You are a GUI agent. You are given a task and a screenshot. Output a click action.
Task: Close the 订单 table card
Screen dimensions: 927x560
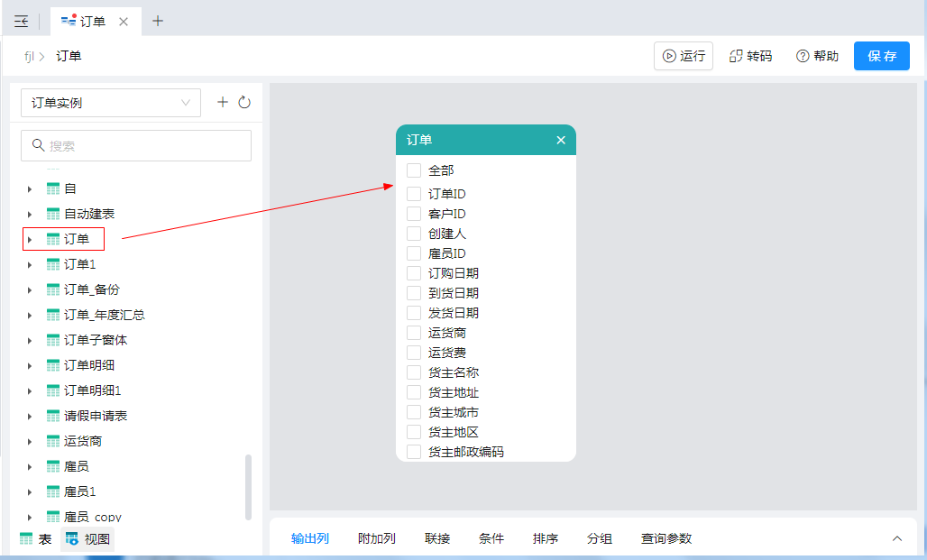[561, 140]
